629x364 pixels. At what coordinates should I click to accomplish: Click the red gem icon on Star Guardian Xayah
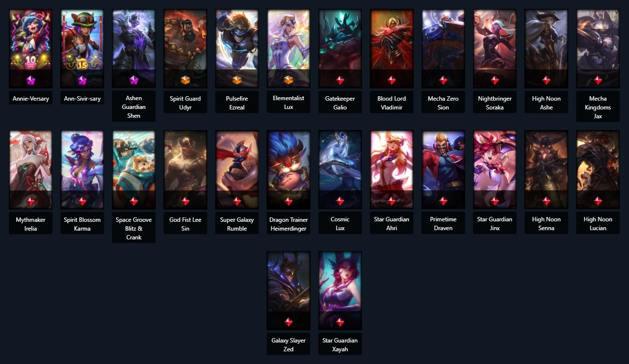[x=340, y=322]
